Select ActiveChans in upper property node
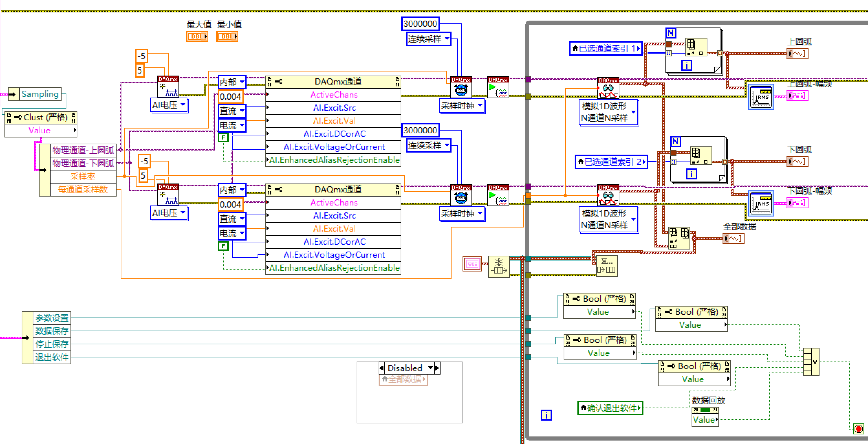This screenshot has height=444, width=868. point(333,95)
